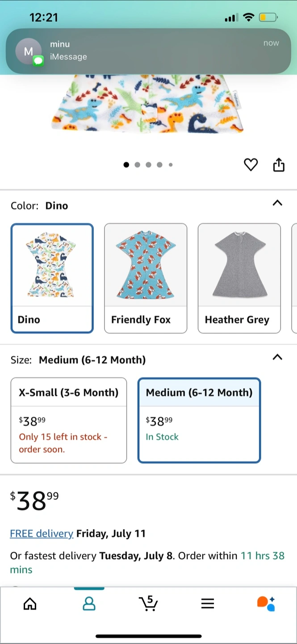Pick the Heather Grey color

tap(239, 278)
